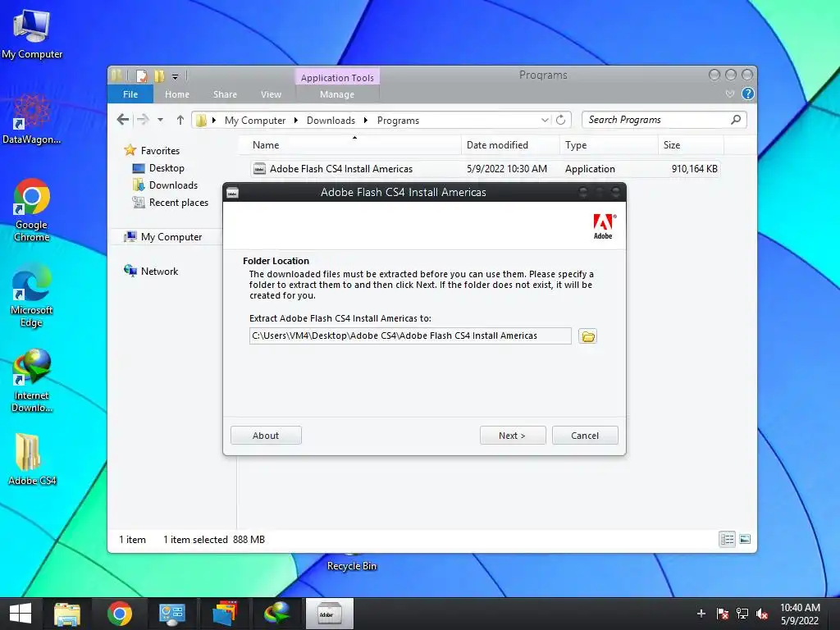Open Adobe CS4 folder on desktop
This screenshot has width=840, height=630.
(32, 459)
